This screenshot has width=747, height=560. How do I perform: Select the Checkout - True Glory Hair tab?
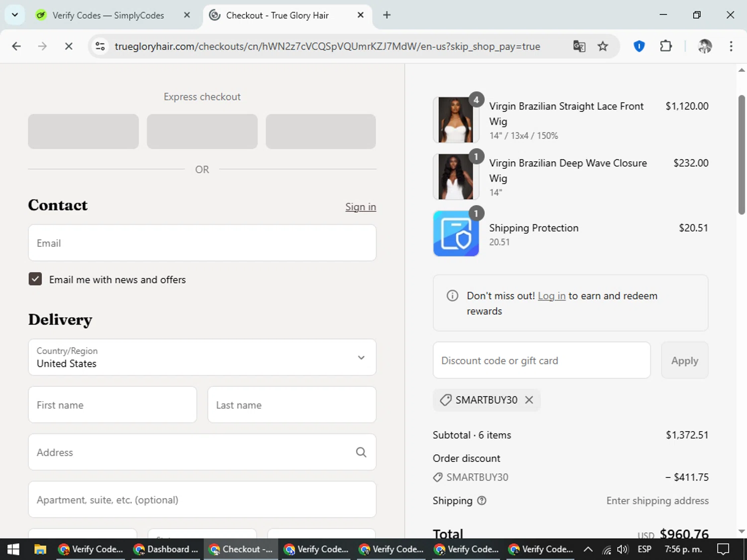pos(277,15)
